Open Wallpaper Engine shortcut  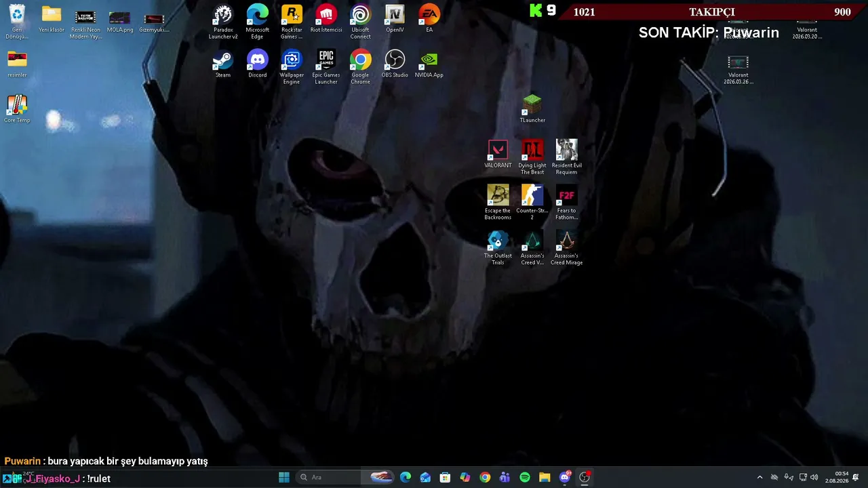point(292,67)
